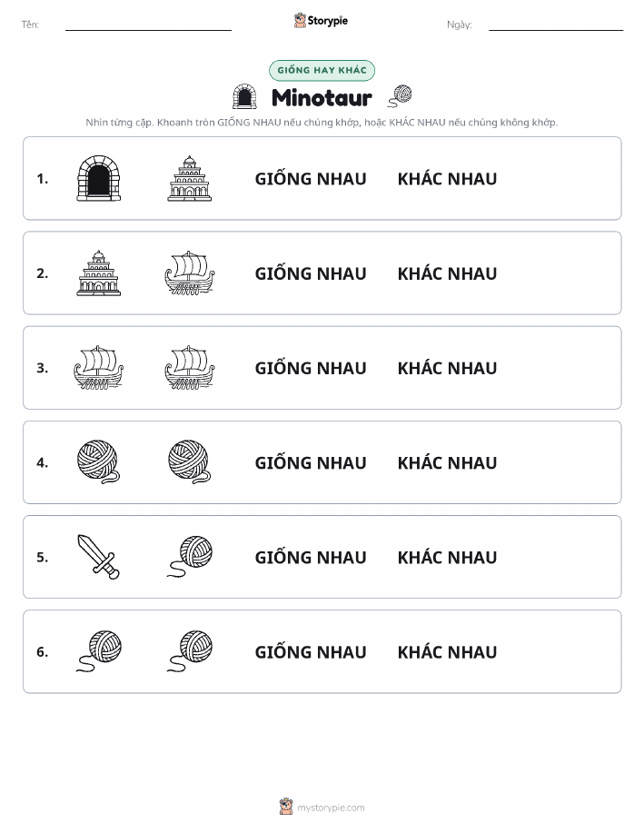Click the left thread ball in row 6
This screenshot has height=833, width=644.
coord(99,651)
